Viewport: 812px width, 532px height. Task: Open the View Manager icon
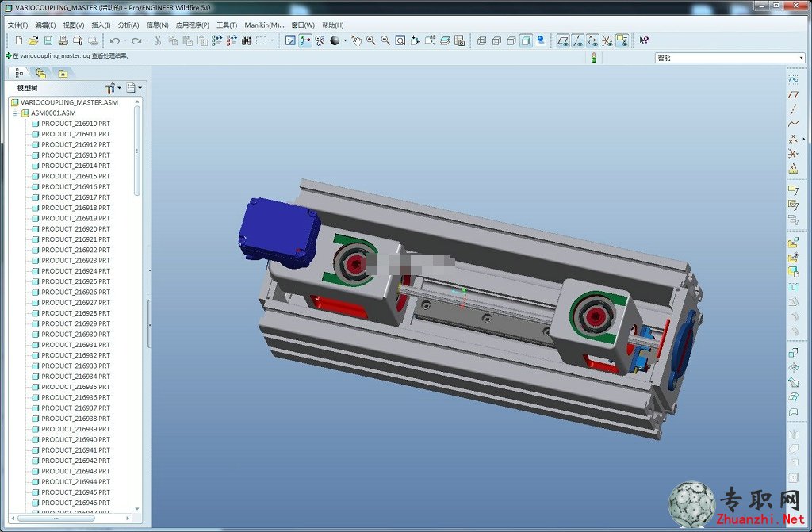[459, 40]
